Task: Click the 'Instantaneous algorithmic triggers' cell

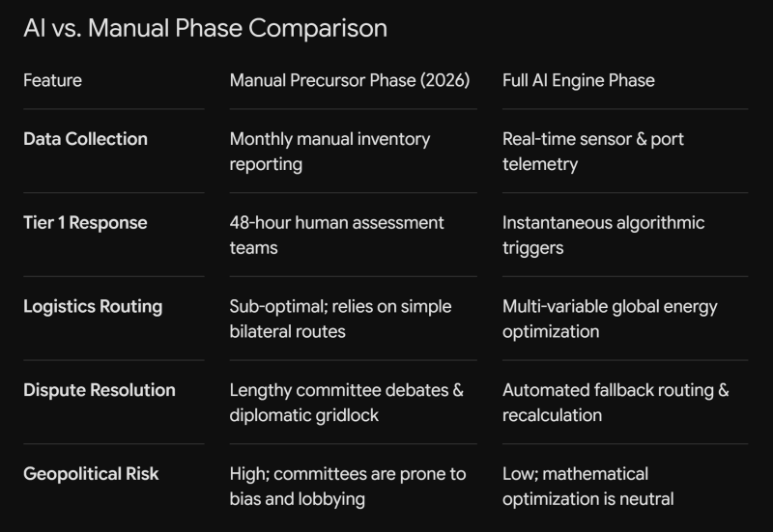Action: point(603,235)
